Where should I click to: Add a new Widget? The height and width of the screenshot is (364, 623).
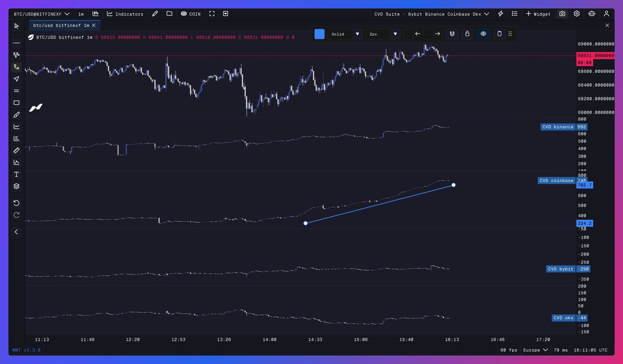(x=538, y=14)
